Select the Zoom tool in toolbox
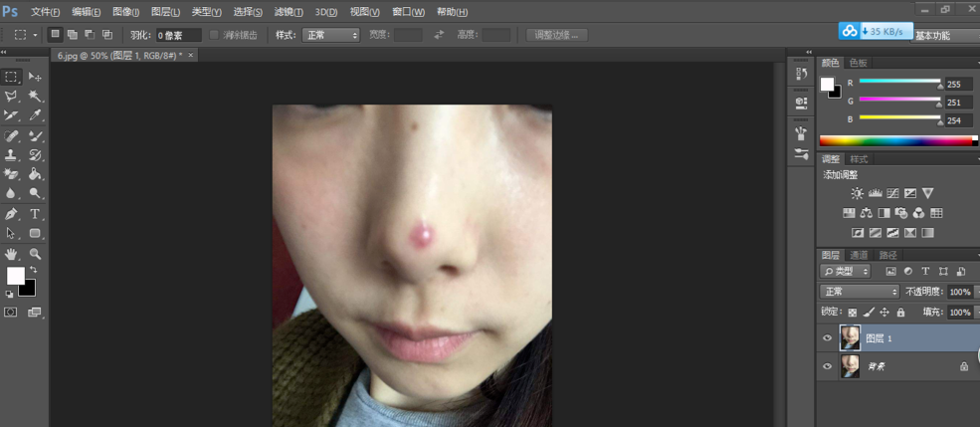This screenshot has width=980, height=427. [36, 254]
